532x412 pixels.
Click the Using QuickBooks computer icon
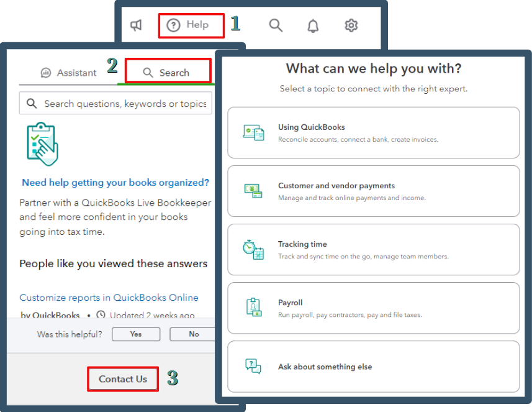(x=254, y=132)
